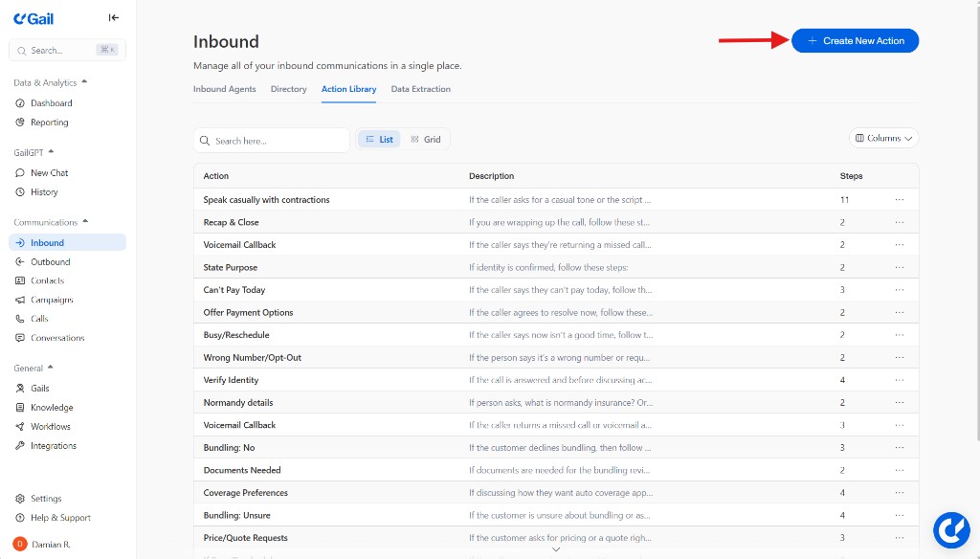The height and width of the screenshot is (559, 980).
Task: Switch the action library to List view
Action: point(378,139)
